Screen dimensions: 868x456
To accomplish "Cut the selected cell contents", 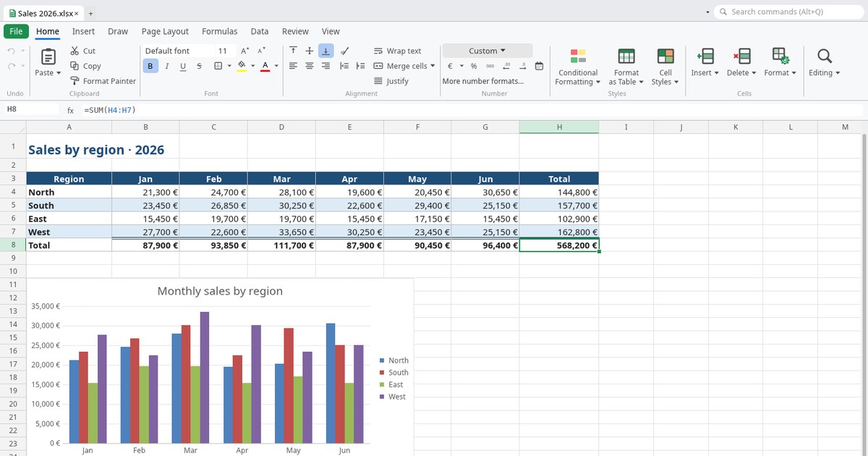I will pos(82,51).
